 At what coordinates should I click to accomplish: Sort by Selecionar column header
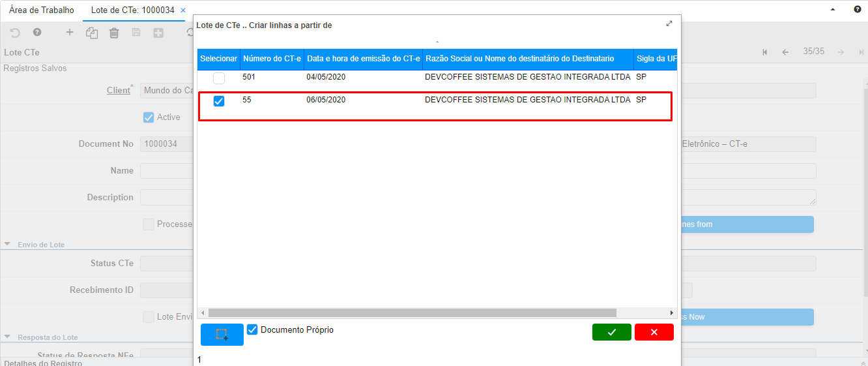[x=219, y=59]
